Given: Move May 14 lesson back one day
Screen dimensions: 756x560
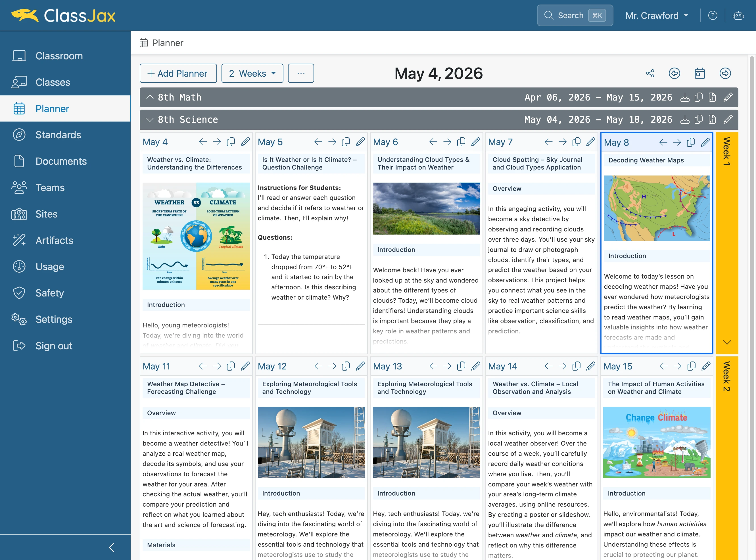Looking at the screenshot, I should pyautogui.click(x=548, y=366).
